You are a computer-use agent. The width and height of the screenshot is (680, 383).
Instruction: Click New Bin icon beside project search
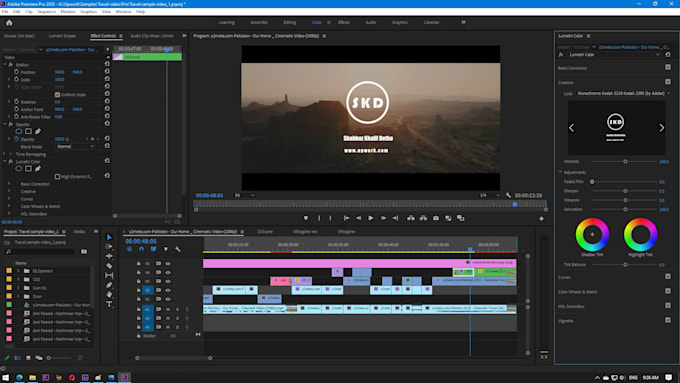click(84, 251)
